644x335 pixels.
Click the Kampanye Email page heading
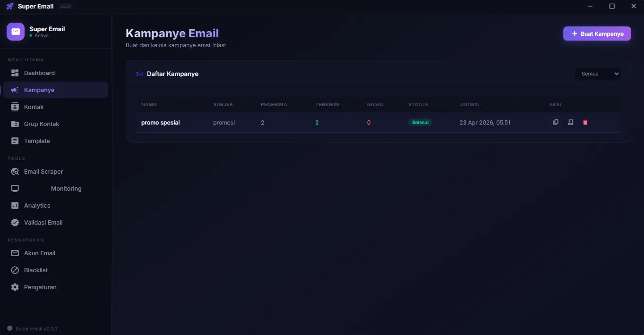click(x=172, y=33)
